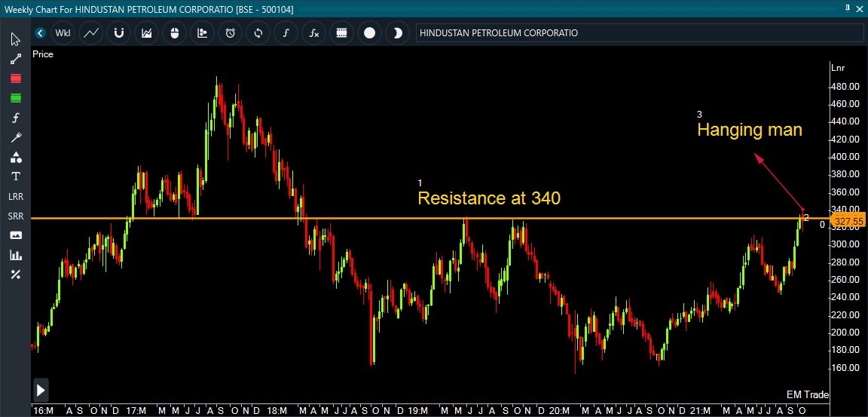The image size is (868, 417).
Task: Click the 400.00 price axis value
Action: [847, 157]
